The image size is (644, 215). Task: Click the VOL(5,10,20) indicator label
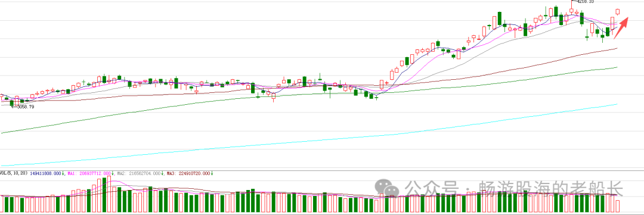[14, 173]
